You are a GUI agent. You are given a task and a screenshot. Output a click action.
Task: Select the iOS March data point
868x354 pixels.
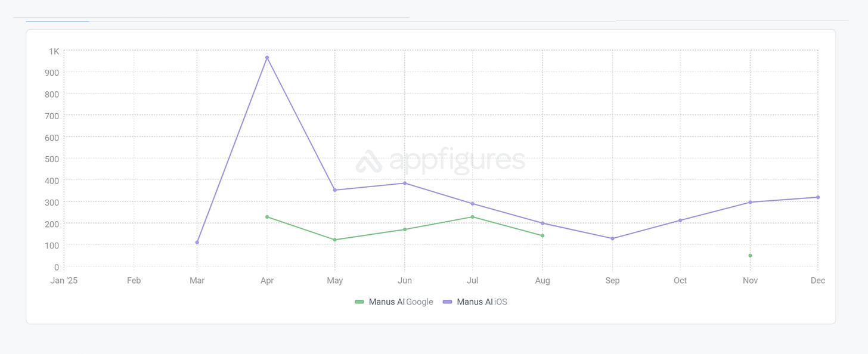pyautogui.click(x=197, y=242)
